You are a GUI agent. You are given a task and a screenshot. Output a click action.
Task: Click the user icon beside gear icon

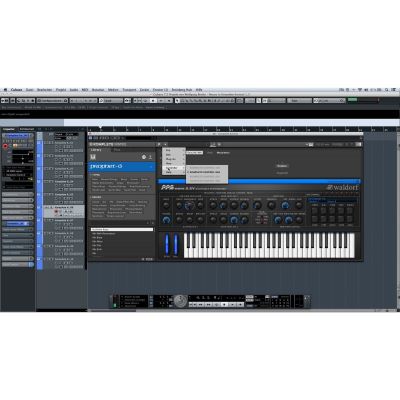click(150, 157)
